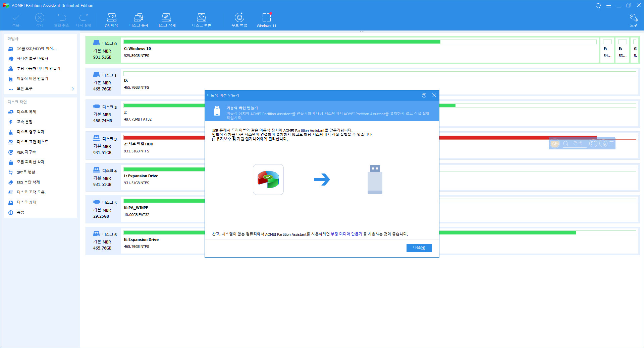The height and width of the screenshot is (348, 644).
Task: Open 속성 properties in sidebar
Action: click(20, 212)
